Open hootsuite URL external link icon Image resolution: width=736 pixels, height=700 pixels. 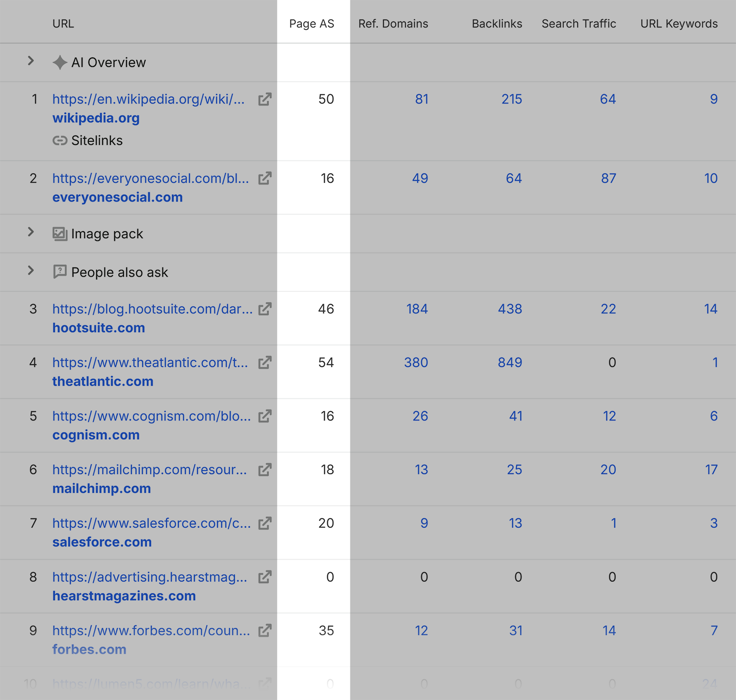265,309
